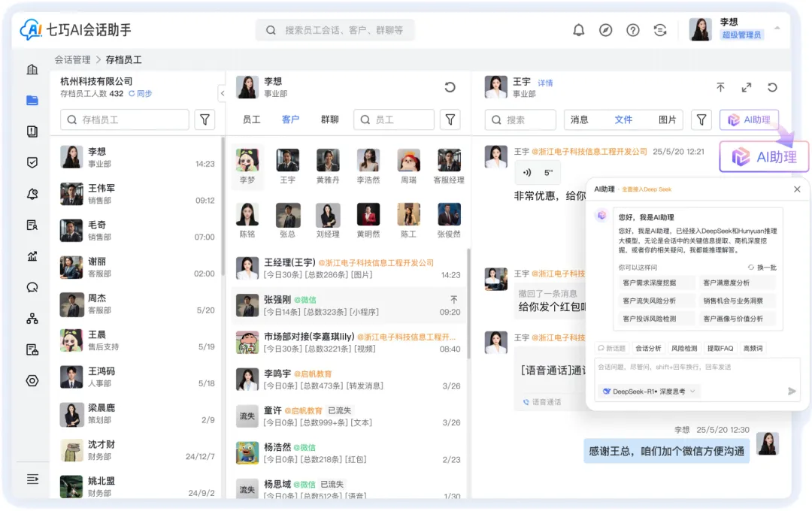Select the folder icon in left sidebar
This screenshot has height=511, width=812.
[x=32, y=100]
